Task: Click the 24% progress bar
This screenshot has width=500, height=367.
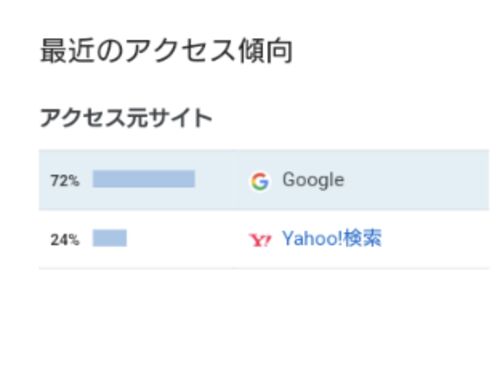Action: pyautogui.click(x=110, y=238)
